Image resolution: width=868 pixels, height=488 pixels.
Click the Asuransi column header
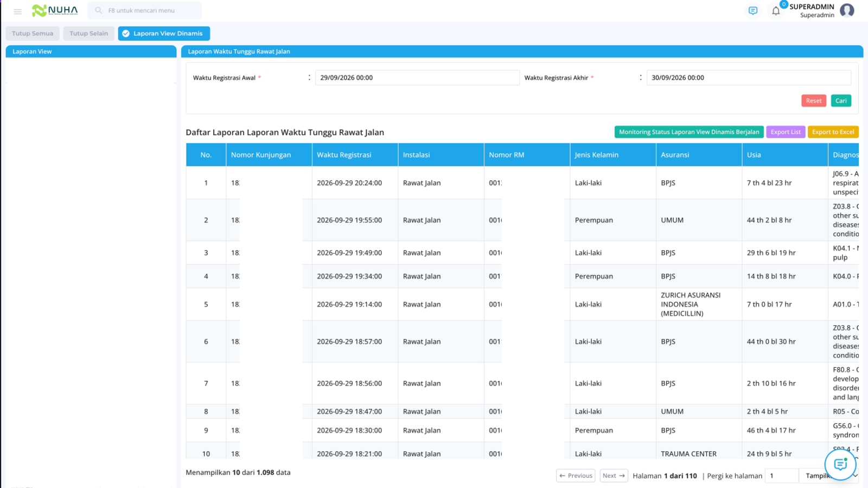click(x=699, y=155)
